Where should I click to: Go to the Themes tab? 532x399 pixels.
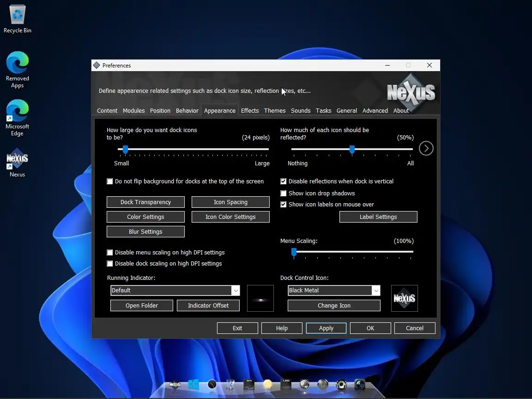(275, 111)
